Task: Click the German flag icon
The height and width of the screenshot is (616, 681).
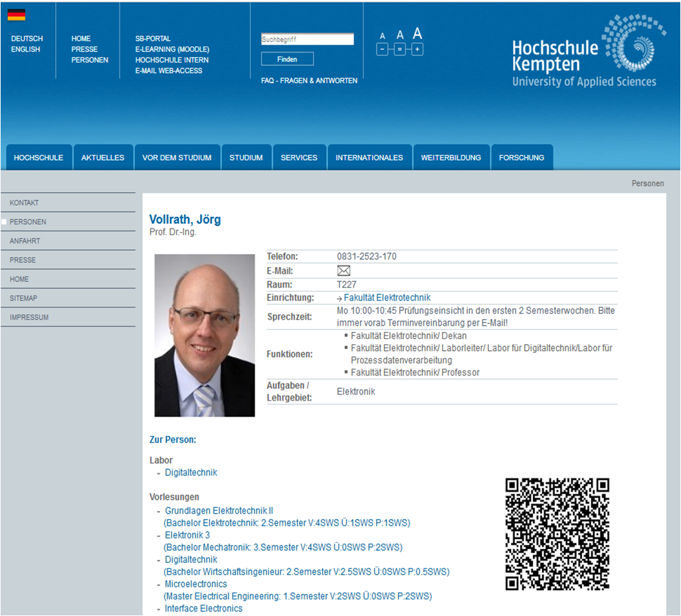Action: click(x=16, y=15)
